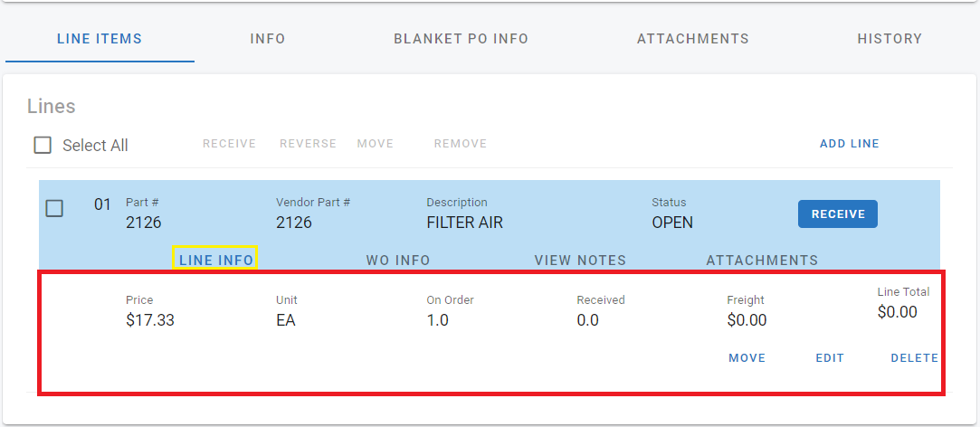This screenshot has height=427, width=980.
Task: Click the Reverse action
Action: point(308,144)
